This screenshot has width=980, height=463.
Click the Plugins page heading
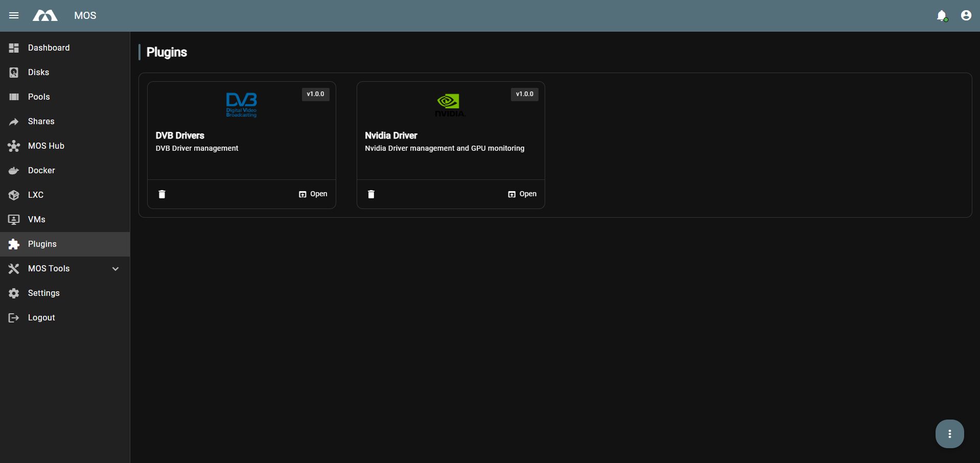(167, 52)
